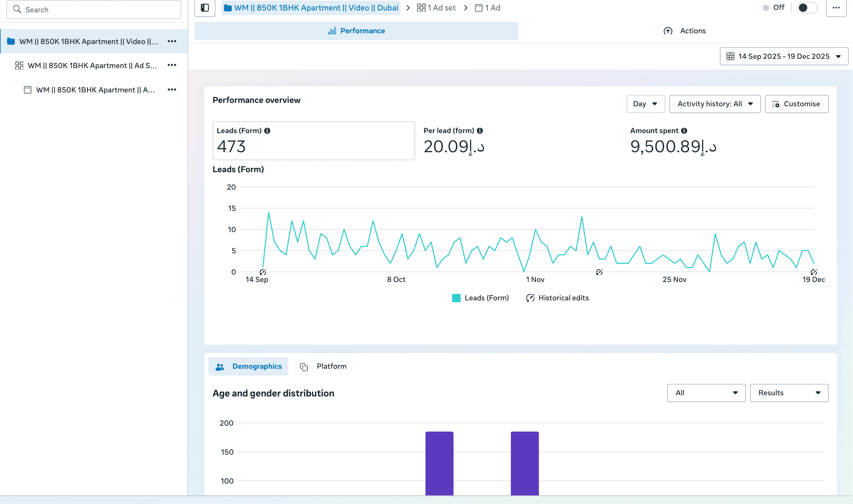Screen dimensions: 853x504
Task: Open the campaign breadcrumb link
Action: [x=311, y=8]
